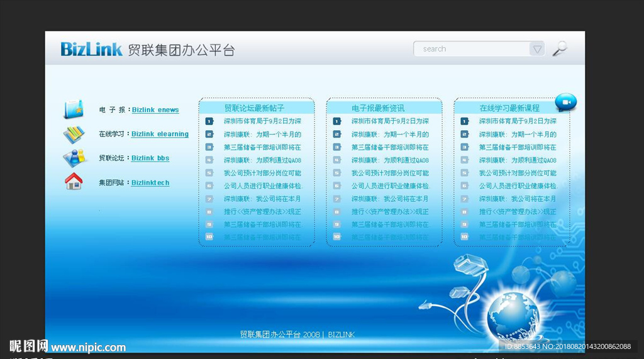Open 深圳康联: 我公司将在本月 in 在线学习最新课程
Screen dimensions: 644x359
(x=518, y=199)
